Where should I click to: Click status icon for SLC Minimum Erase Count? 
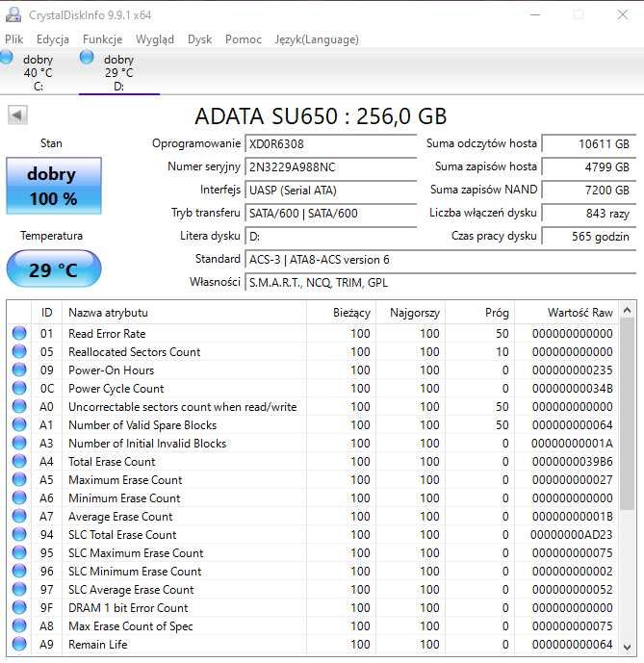click(19, 571)
